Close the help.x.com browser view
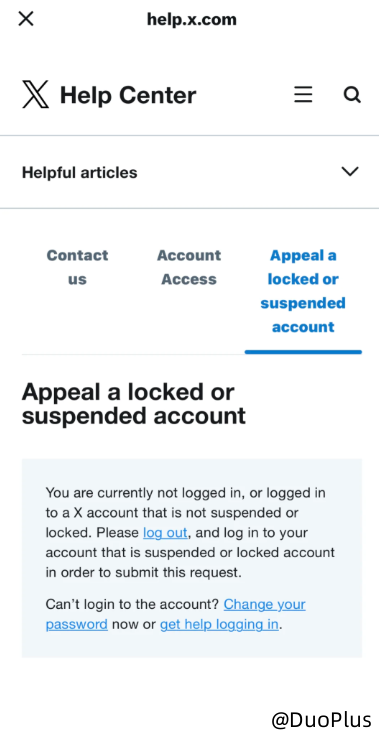This screenshot has width=379, height=740. coord(25,19)
